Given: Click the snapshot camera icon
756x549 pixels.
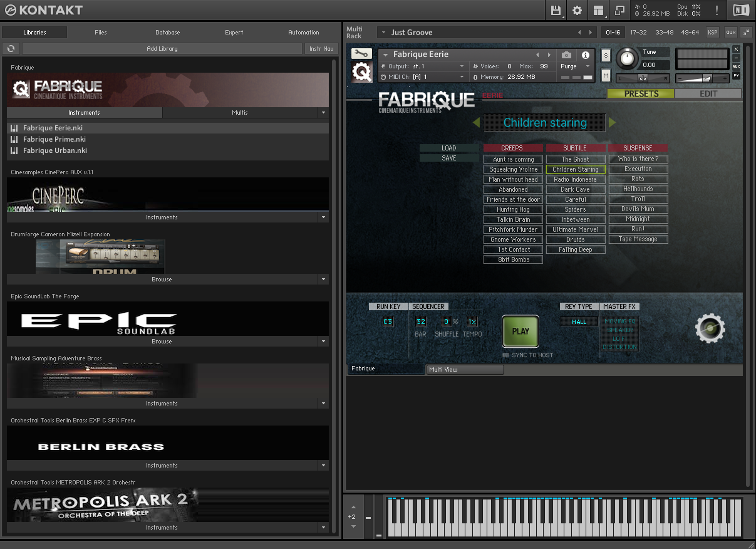Looking at the screenshot, I should [566, 55].
